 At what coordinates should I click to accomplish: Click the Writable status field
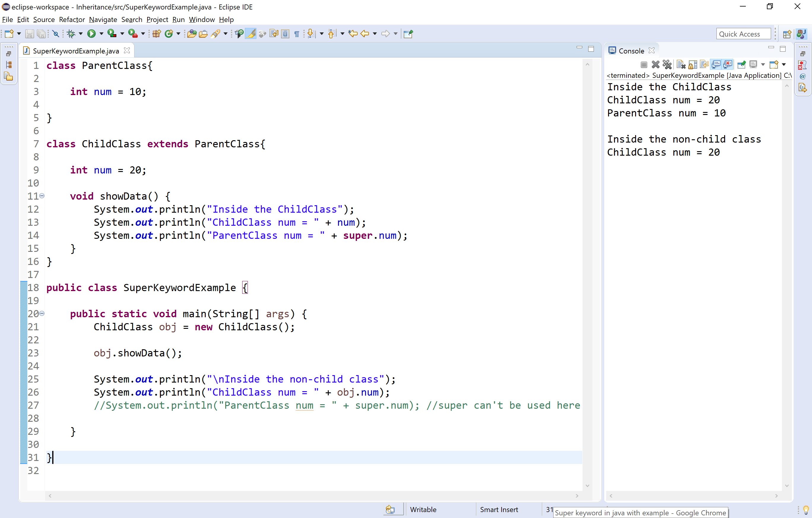click(x=423, y=509)
